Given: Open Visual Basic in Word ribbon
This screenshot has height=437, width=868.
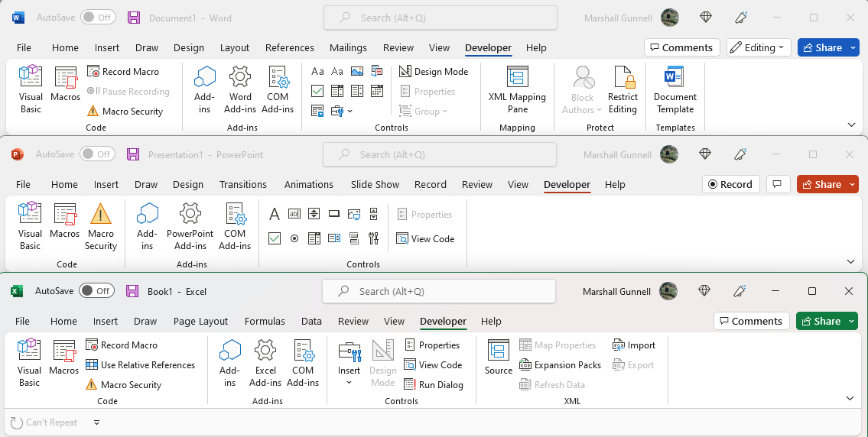Looking at the screenshot, I should pyautogui.click(x=31, y=89).
